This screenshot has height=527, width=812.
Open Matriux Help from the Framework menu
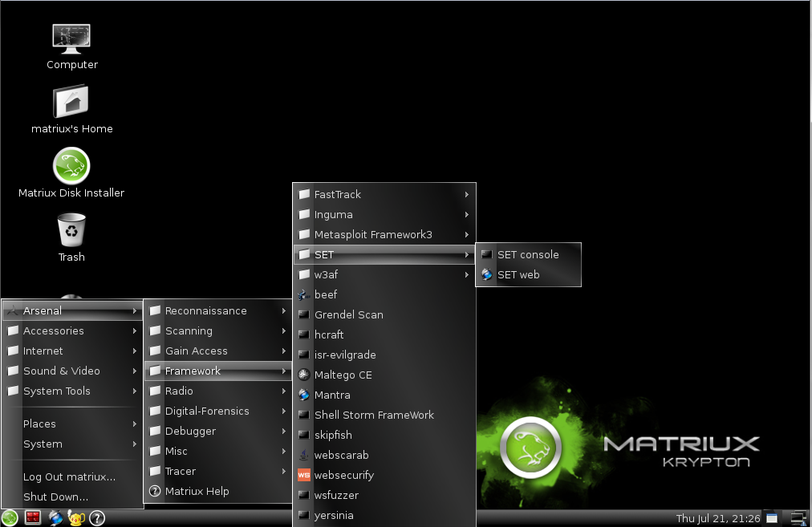[197, 491]
